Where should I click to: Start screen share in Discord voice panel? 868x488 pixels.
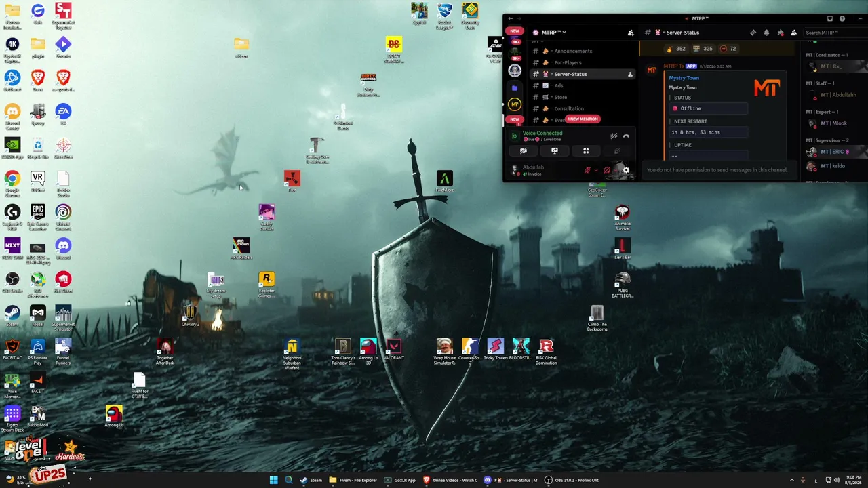click(555, 151)
